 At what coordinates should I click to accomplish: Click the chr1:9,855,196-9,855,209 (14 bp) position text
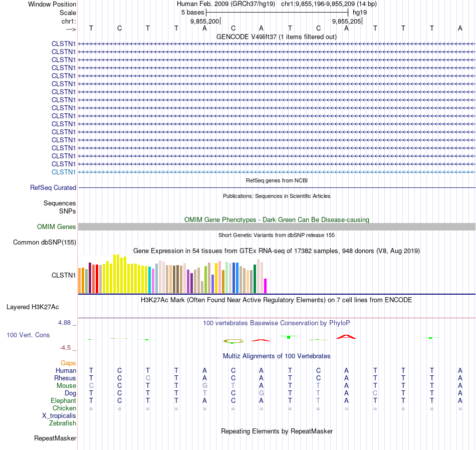[x=329, y=4]
